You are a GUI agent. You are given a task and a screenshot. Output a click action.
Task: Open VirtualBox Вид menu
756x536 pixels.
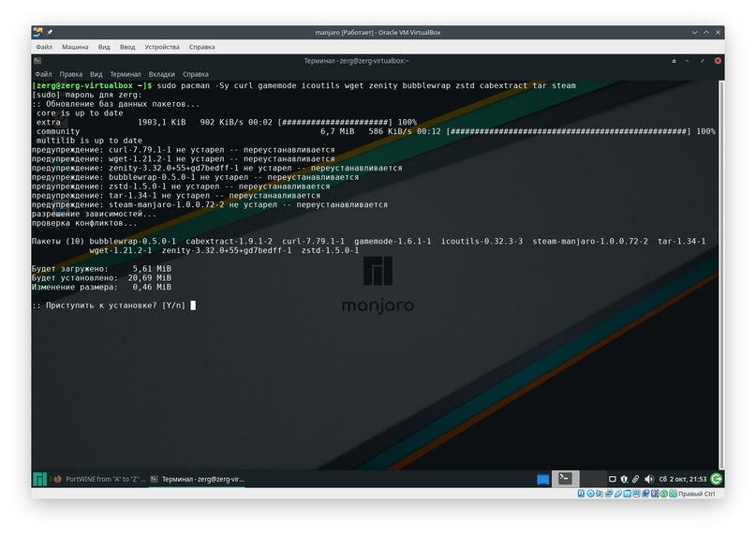click(x=104, y=47)
